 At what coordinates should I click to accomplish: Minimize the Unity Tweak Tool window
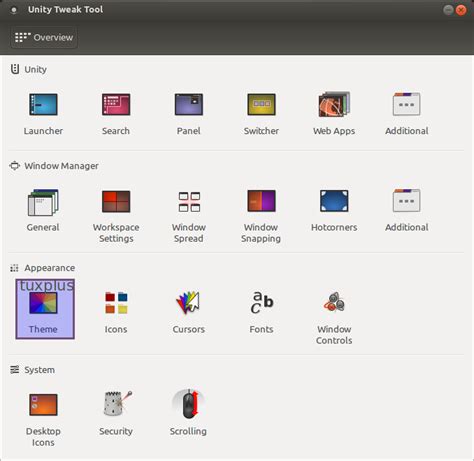pyautogui.click(x=448, y=10)
